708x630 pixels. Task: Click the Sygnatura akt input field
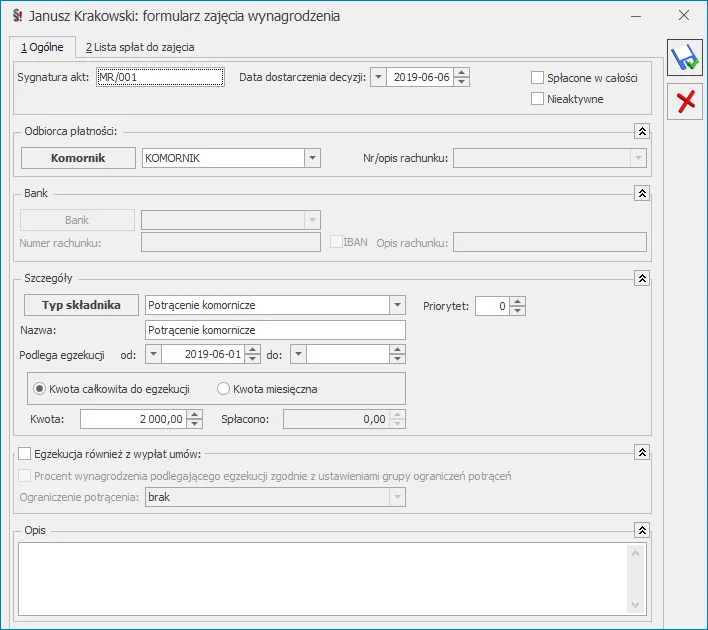point(159,78)
